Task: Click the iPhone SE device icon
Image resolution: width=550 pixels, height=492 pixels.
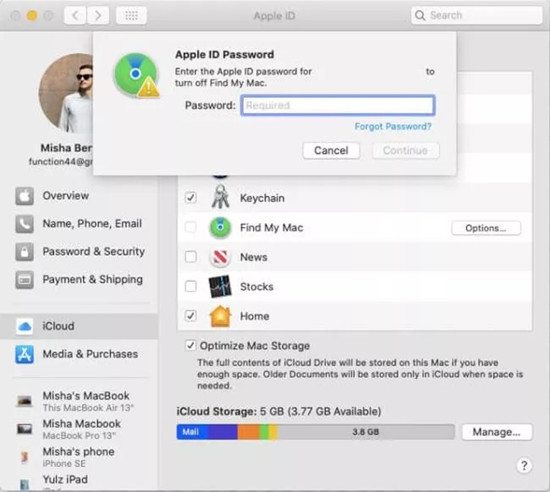Action: [x=24, y=457]
